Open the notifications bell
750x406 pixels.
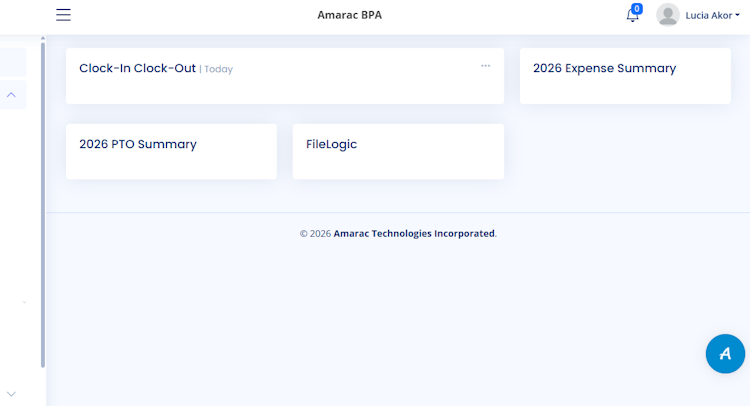tap(632, 16)
